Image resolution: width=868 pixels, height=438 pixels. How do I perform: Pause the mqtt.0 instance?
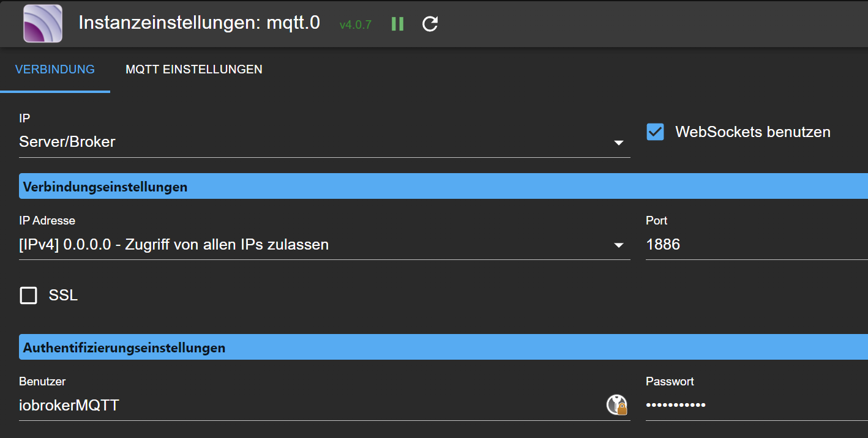[x=397, y=24]
